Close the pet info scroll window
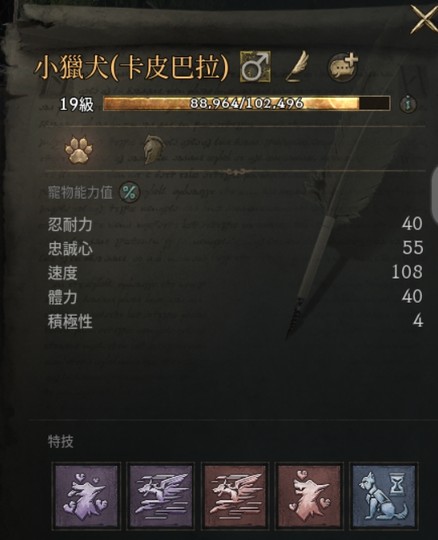Viewport: 438px width, 540px height. [x=424, y=20]
